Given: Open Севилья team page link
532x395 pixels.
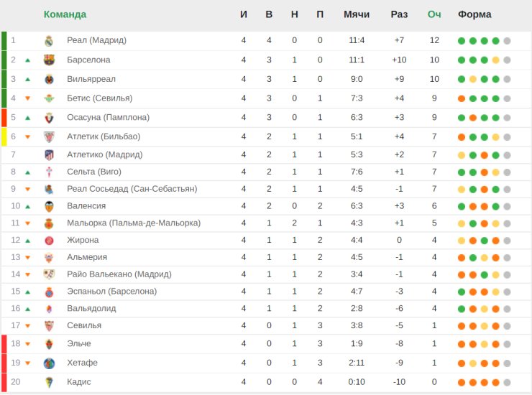Looking at the screenshot, I should pyautogui.click(x=84, y=325).
